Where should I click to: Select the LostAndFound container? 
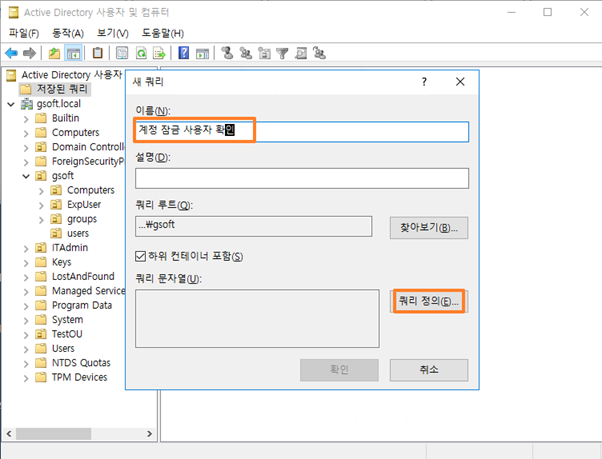point(75,276)
